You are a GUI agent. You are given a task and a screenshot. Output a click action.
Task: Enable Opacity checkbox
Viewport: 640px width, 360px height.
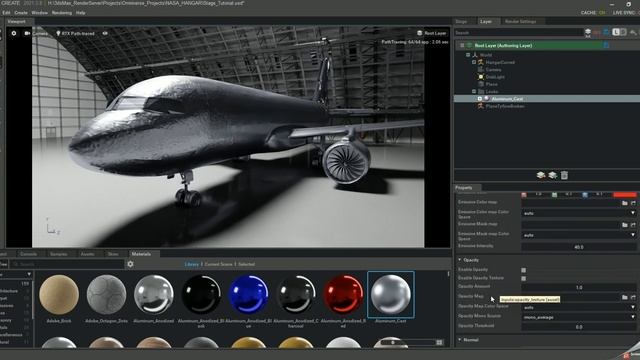524,270
